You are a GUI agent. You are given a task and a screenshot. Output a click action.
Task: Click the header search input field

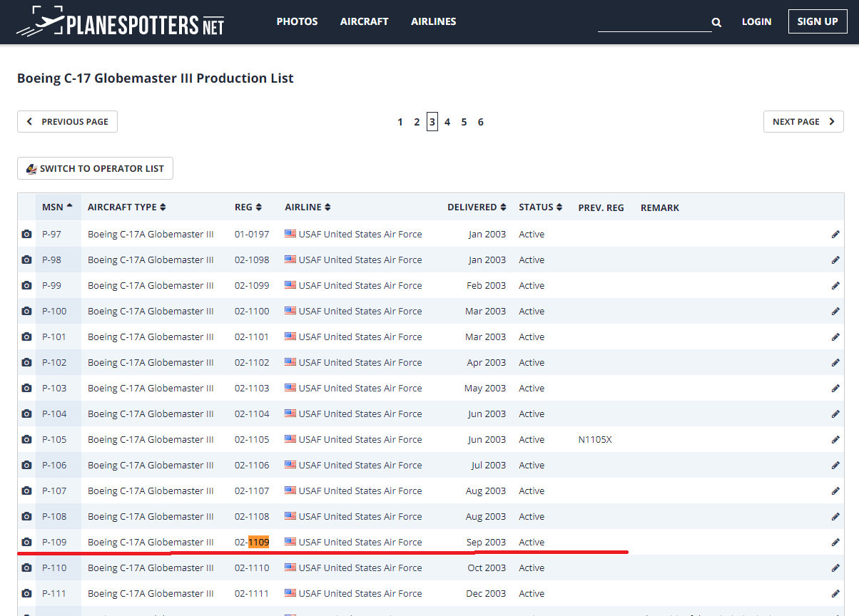click(654, 22)
